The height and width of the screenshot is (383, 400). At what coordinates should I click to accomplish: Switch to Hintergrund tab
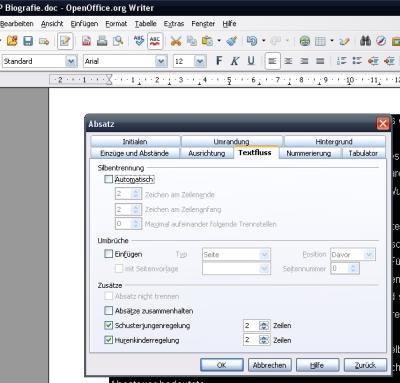tap(334, 141)
